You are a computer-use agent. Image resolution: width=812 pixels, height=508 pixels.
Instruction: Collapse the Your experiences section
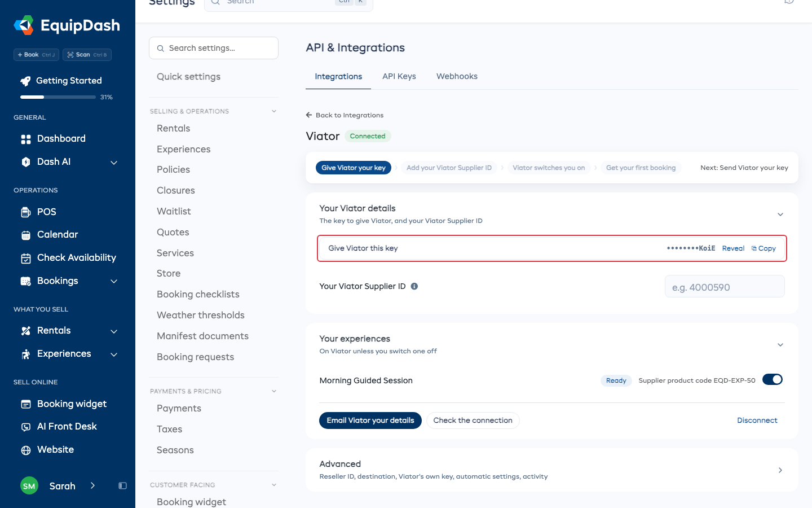780,345
